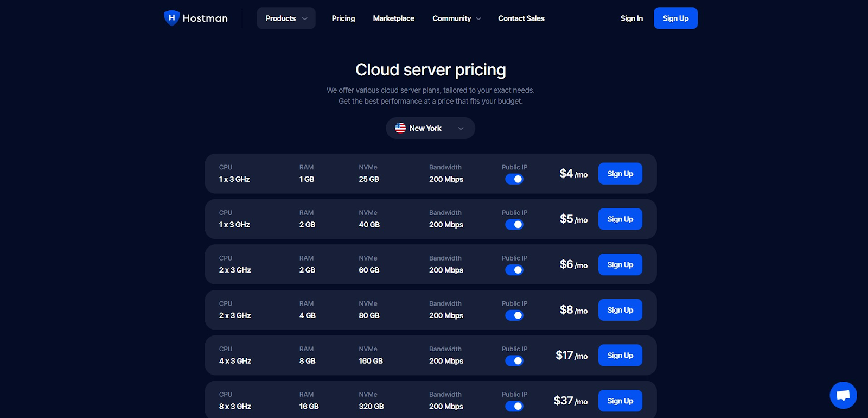This screenshot has width=868, height=418.
Task: Toggle Public IP on the $4/mo plan
Action: [x=514, y=179]
